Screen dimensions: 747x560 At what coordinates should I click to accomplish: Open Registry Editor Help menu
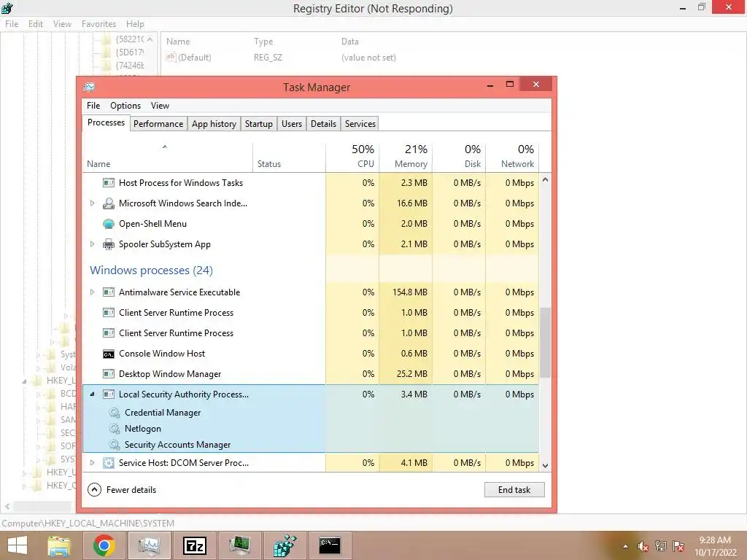click(135, 24)
